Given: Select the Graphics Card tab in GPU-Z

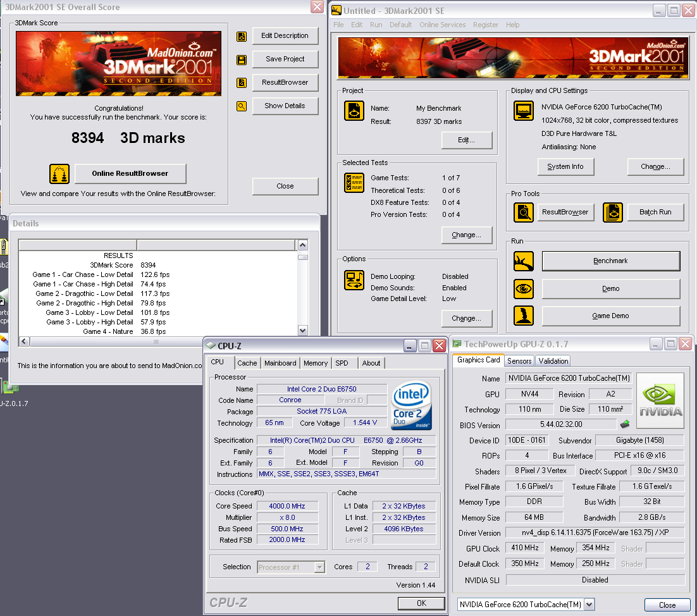Looking at the screenshot, I should [x=478, y=360].
